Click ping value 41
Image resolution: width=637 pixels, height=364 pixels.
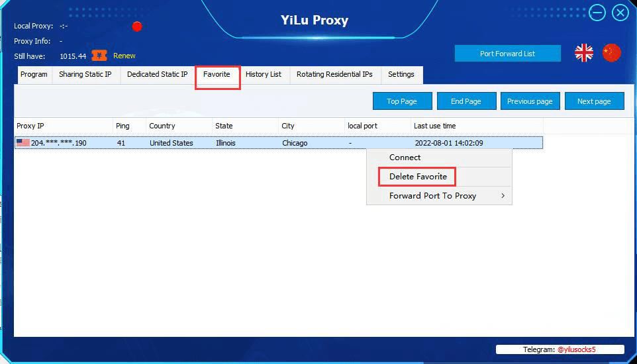[121, 143]
